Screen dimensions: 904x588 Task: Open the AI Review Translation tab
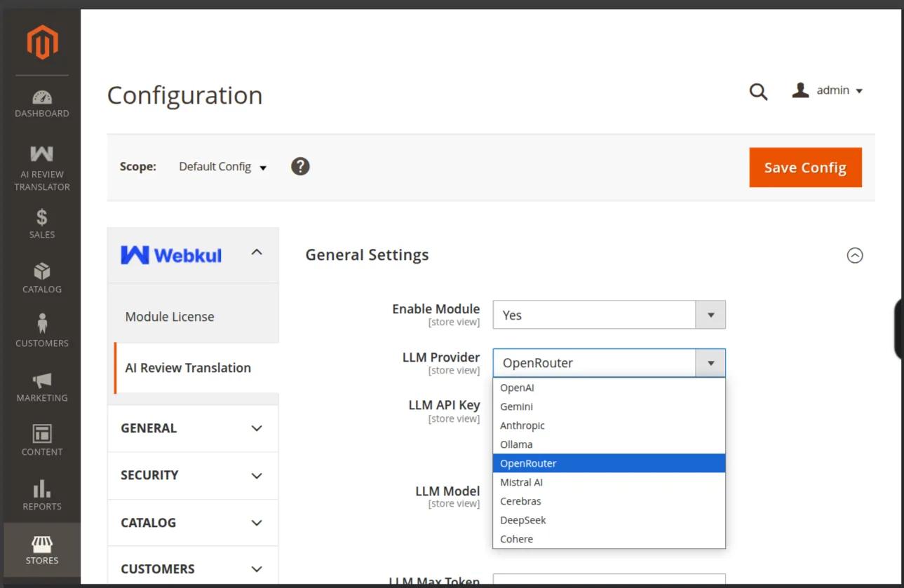point(196,368)
